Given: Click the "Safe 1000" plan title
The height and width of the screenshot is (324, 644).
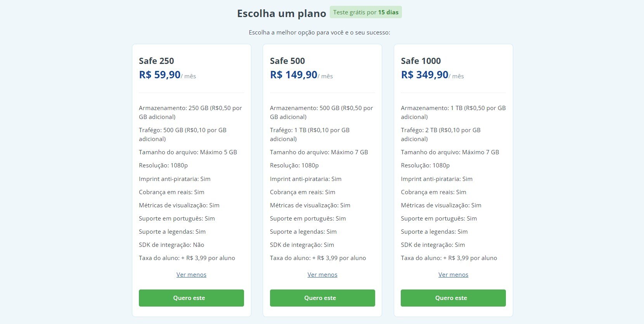Looking at the screenshot, I should tap(421, 61).
